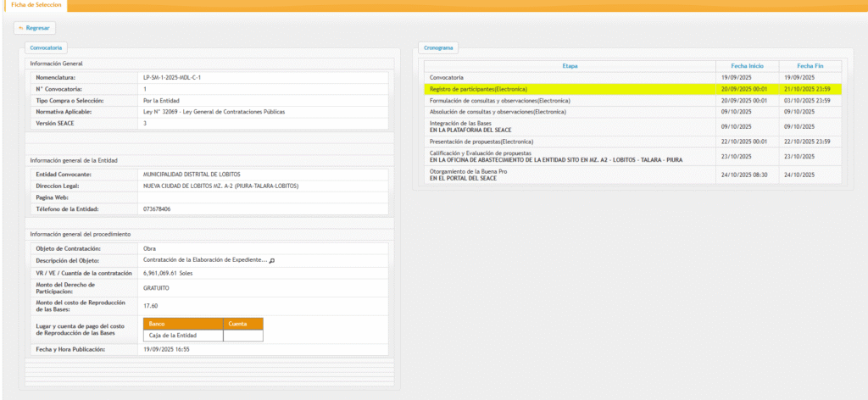Click the Regresar back button
The image size is (868, 400).
pyautogui.click(x=35, y=28)
